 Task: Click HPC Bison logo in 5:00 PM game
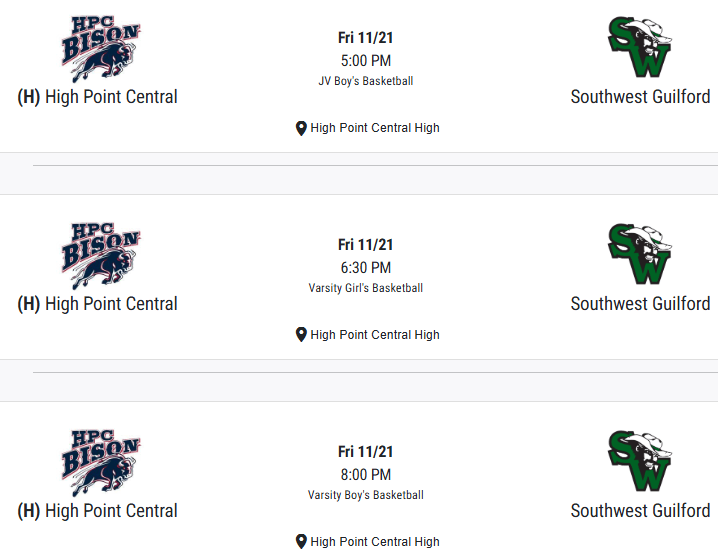[101, 48]
